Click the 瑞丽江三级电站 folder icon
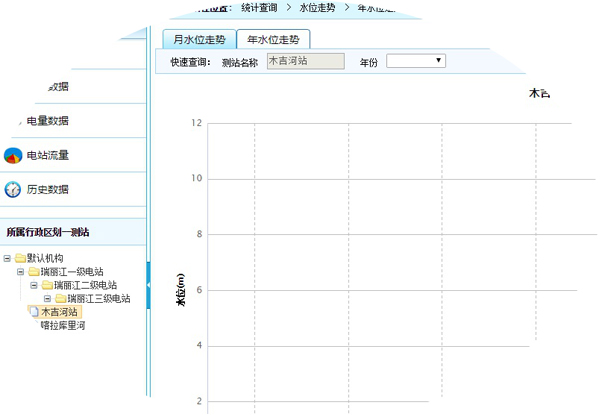 pos(60,298)
